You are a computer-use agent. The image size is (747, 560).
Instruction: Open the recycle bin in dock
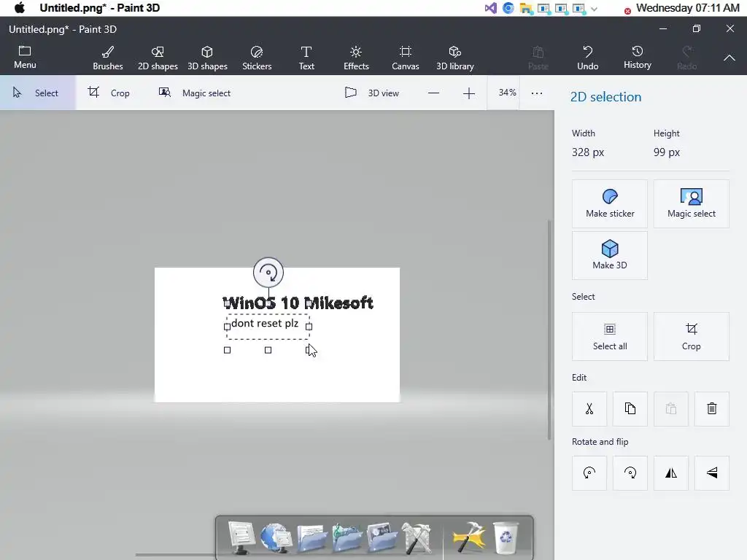[506, 537]
